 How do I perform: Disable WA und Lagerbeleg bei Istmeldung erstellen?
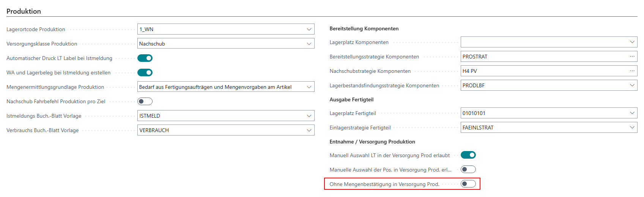point(145,72)
